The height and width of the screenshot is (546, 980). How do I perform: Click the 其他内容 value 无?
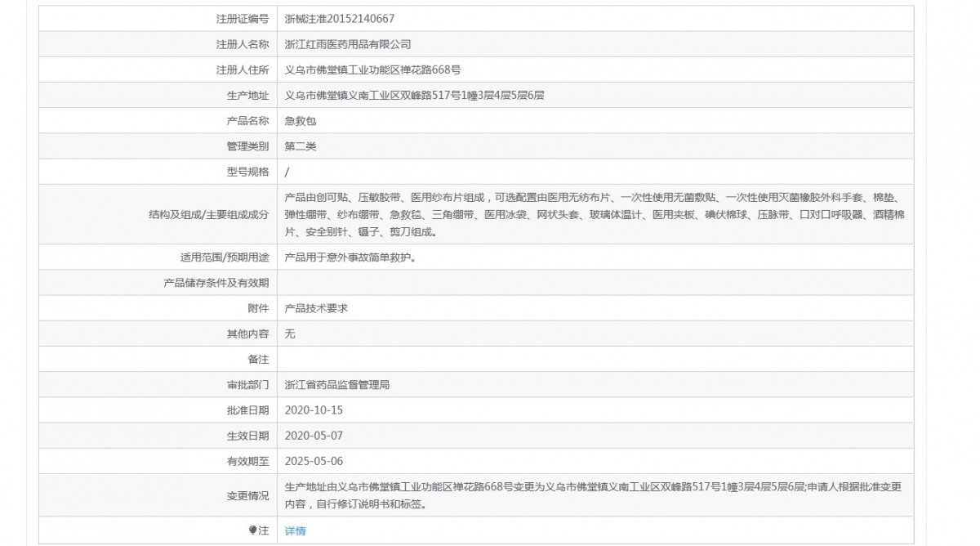click(x=289, y=333)
